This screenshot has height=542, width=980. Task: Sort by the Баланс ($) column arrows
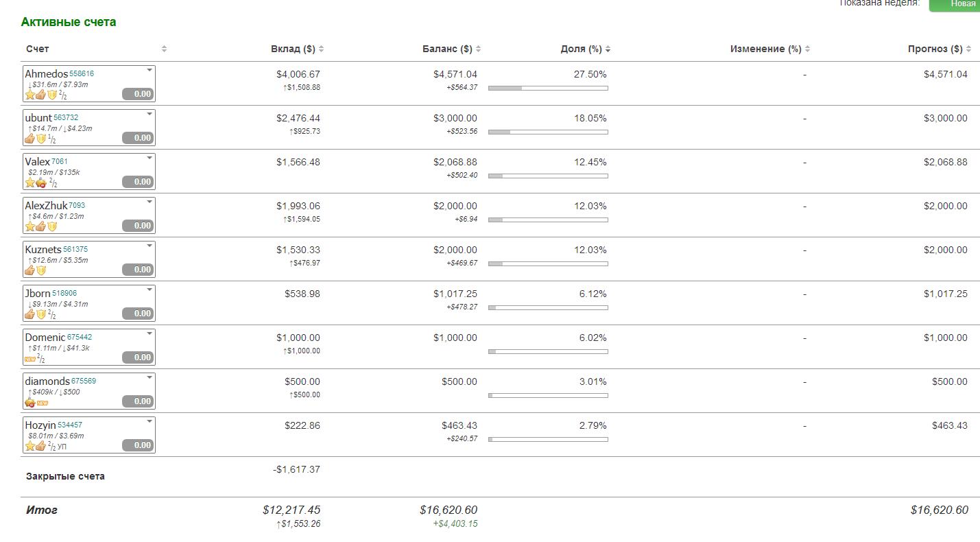[x=479, y=49]
